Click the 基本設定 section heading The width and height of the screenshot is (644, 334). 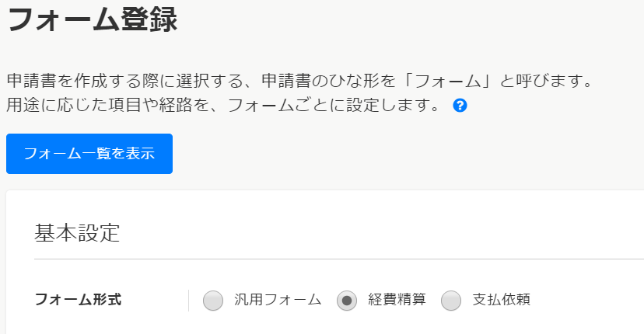coord(77,232)
